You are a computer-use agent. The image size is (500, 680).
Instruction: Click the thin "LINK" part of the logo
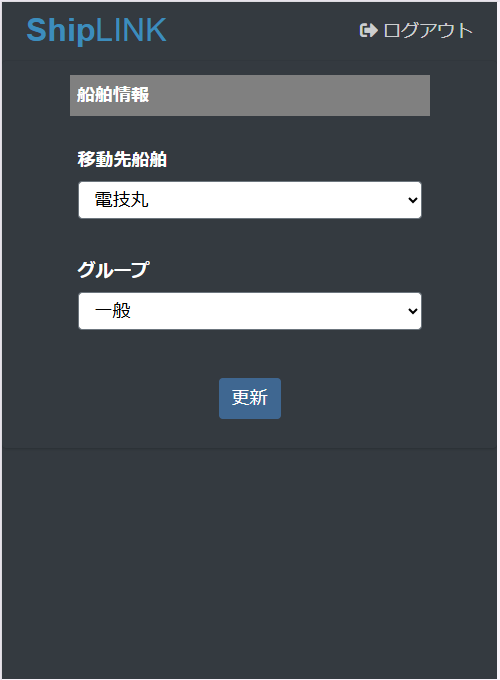[131, 30]
